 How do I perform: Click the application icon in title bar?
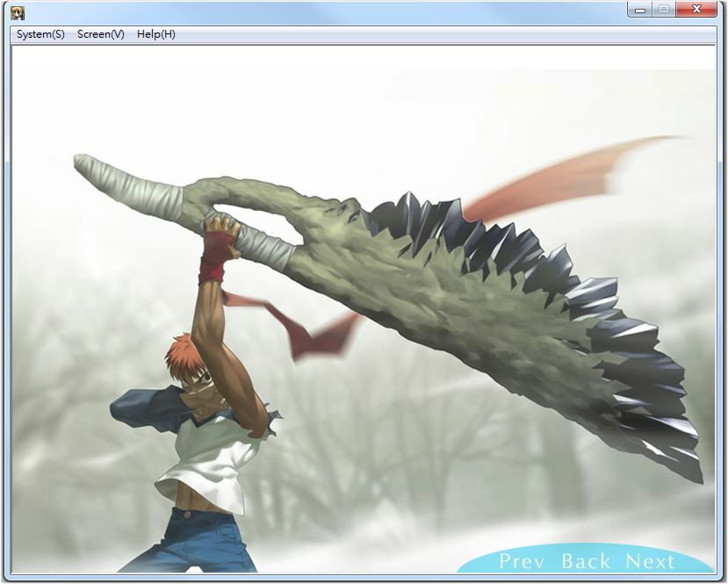tap(18, 12)
